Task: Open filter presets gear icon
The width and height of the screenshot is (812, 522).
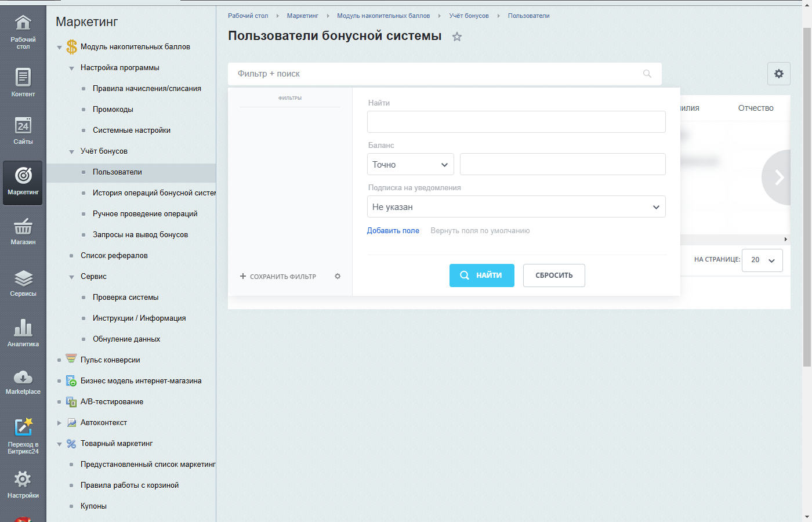Action: 338,276
